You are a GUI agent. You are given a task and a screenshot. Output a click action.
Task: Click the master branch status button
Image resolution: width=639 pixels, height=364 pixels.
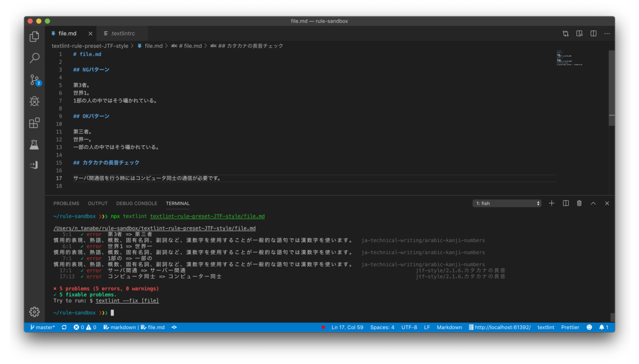click(43, 327)
